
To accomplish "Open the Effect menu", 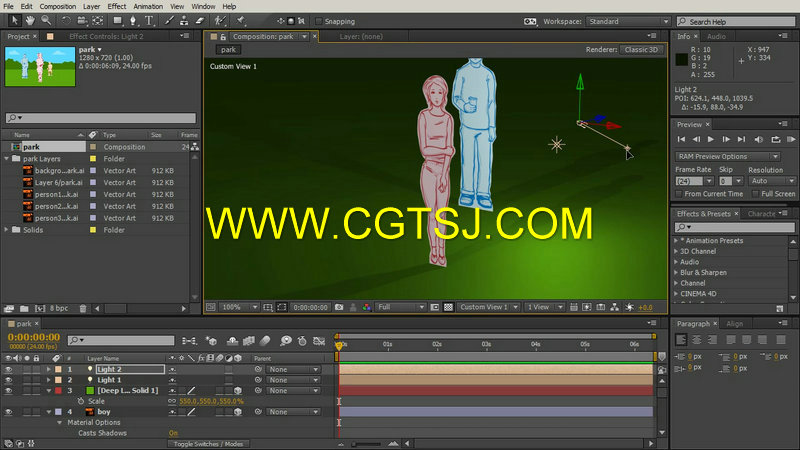I will [116, 6].
